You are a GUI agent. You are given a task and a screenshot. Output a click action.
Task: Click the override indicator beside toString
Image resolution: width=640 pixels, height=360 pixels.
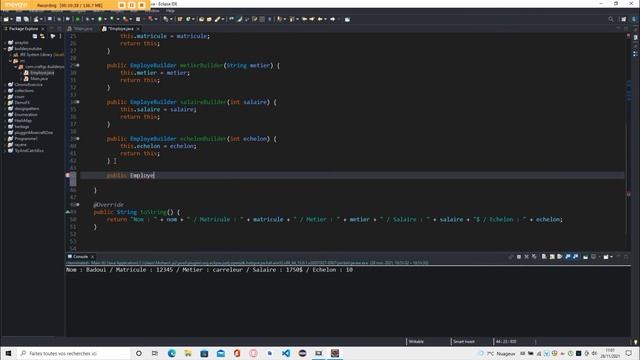coord(68,212)
